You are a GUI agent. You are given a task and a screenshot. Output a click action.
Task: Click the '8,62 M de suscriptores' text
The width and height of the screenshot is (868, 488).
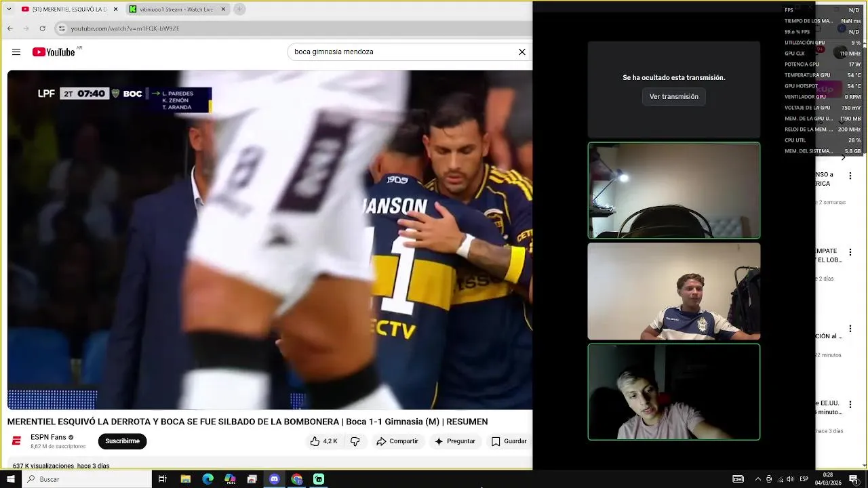(x=58, y=447)
